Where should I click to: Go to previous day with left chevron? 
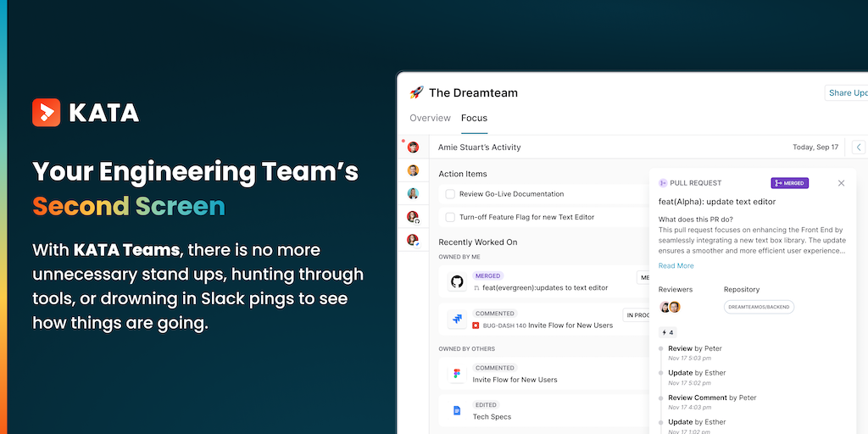coord(859,147)
